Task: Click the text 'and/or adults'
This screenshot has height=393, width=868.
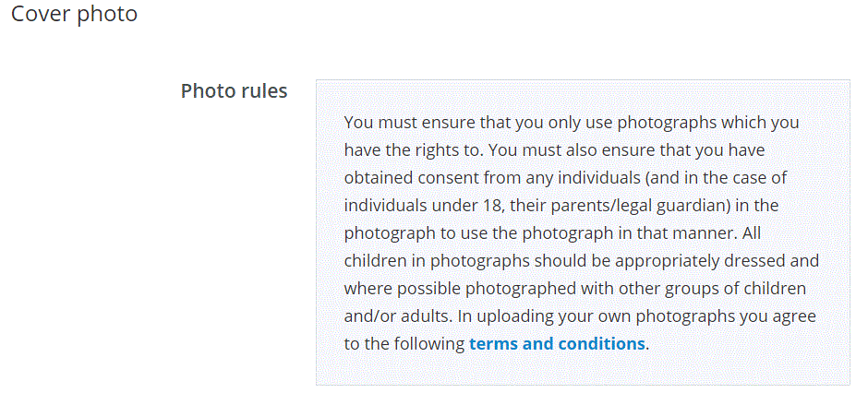Action: (x=397, y=316)
